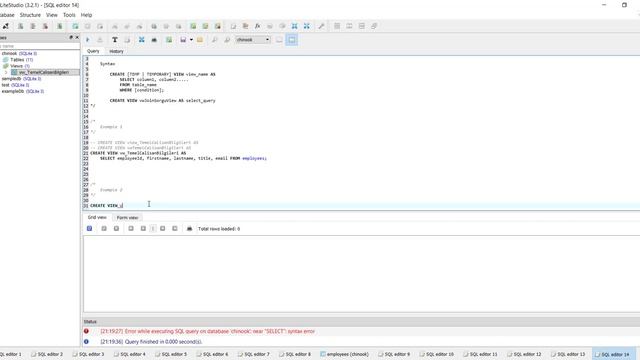Select the vw_TemelCalisanBilgileri view

pos(44,72)
